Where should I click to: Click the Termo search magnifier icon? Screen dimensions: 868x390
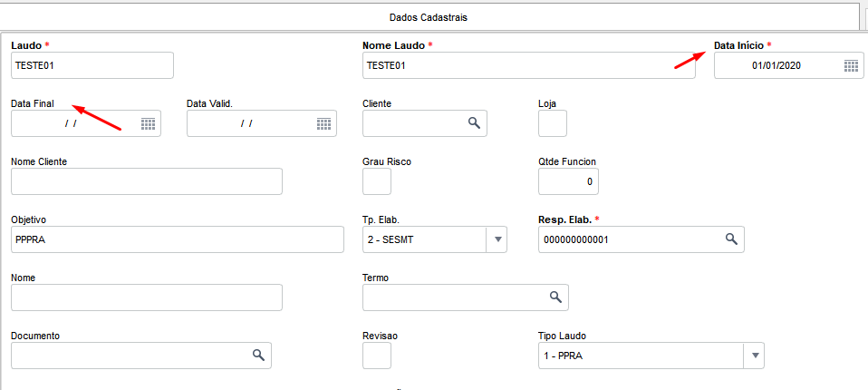pyautogui.click(x=555, y=297)
